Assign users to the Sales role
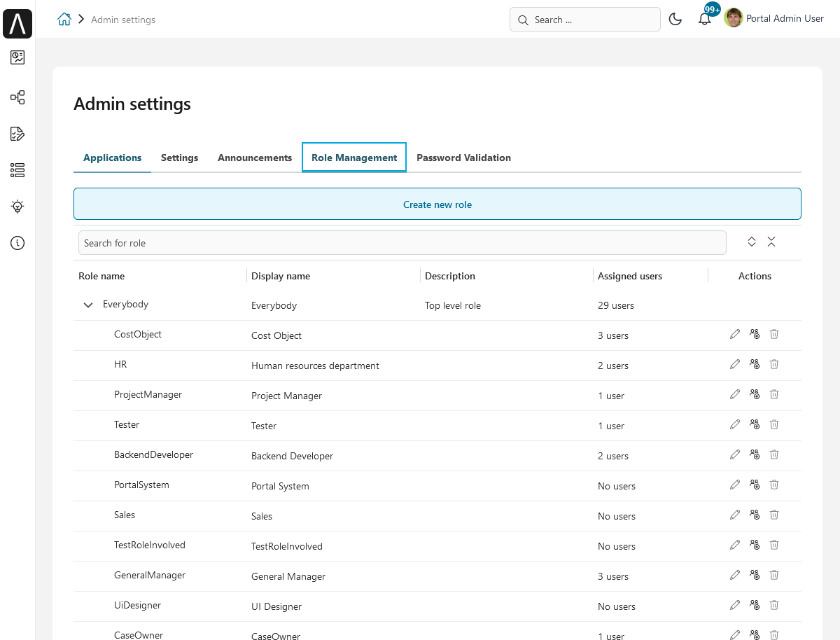The height and width of the screenshot is (640, 840). [755, 515]
